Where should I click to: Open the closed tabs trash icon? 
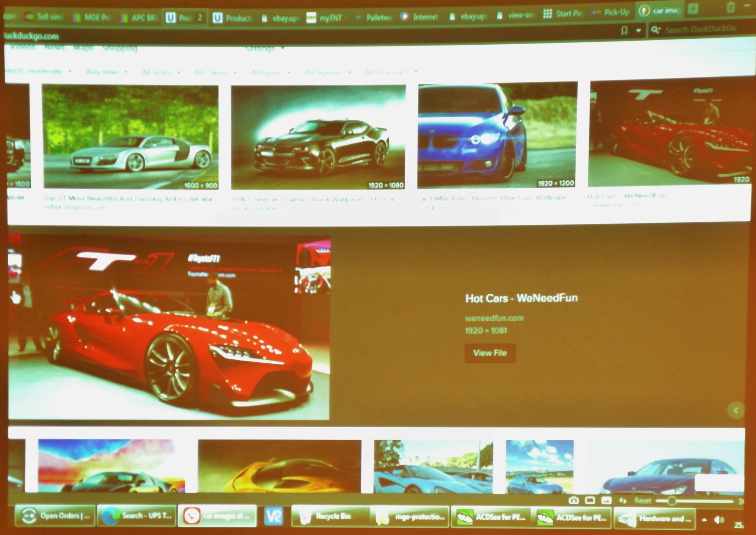pos(730,7)
